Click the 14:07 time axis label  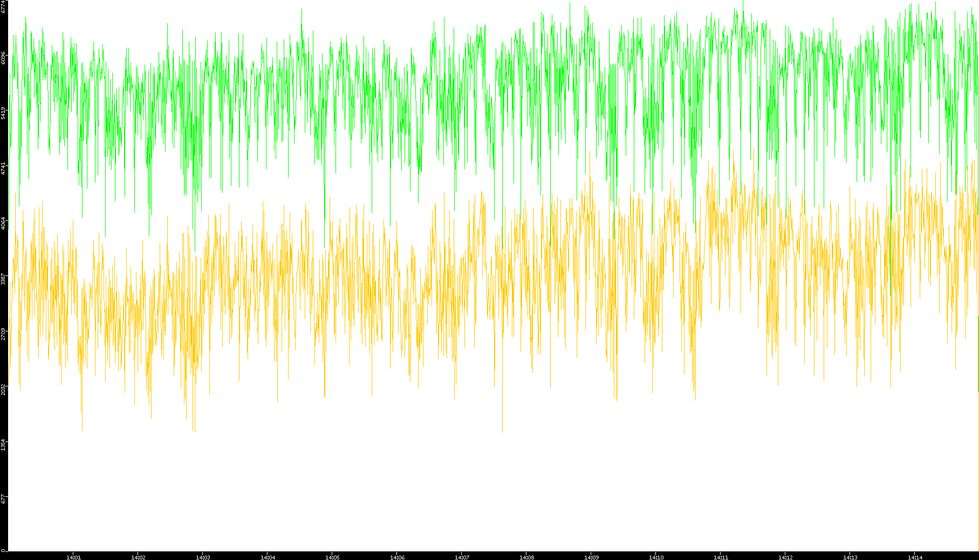[462, 557]
